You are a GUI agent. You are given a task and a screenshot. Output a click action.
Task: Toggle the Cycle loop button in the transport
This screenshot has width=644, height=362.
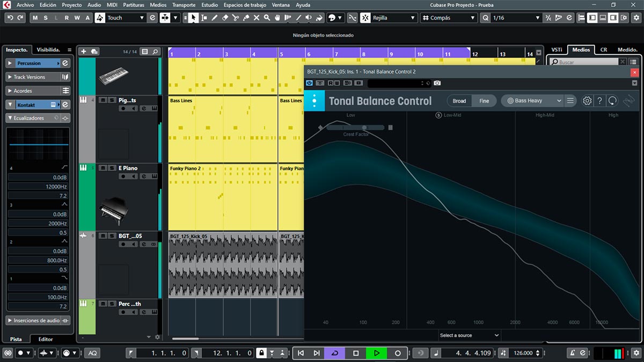tap(335, 353)
